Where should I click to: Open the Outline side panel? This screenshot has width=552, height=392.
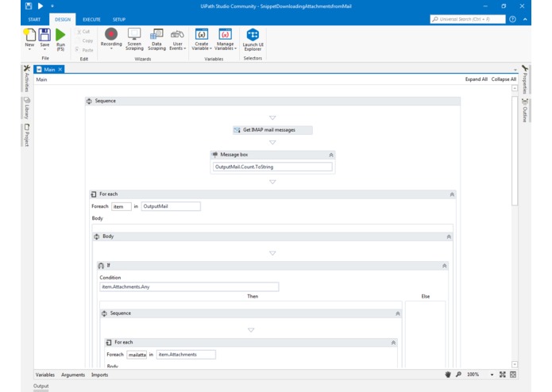[525, 110]
